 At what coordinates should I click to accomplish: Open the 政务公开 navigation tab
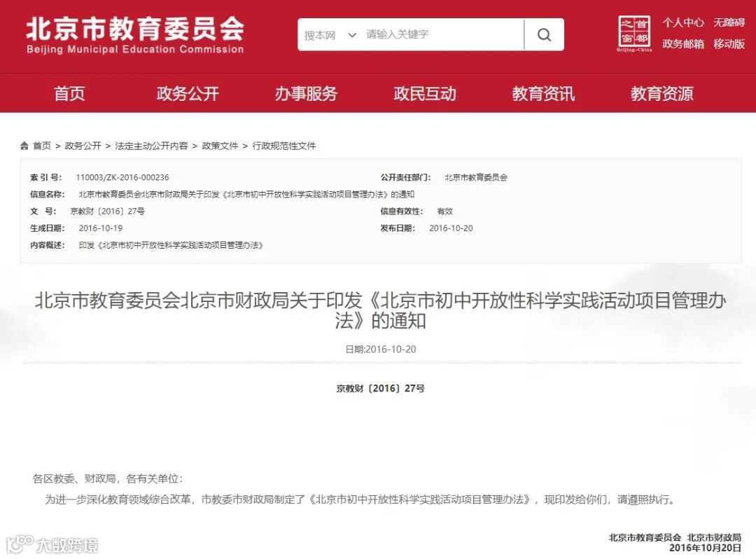click(188, 94)
